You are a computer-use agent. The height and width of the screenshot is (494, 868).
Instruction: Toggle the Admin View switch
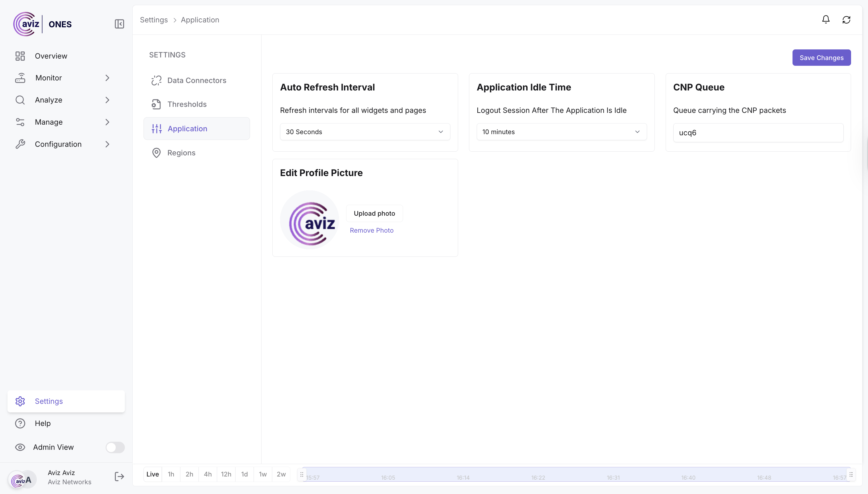click(115, 447)
